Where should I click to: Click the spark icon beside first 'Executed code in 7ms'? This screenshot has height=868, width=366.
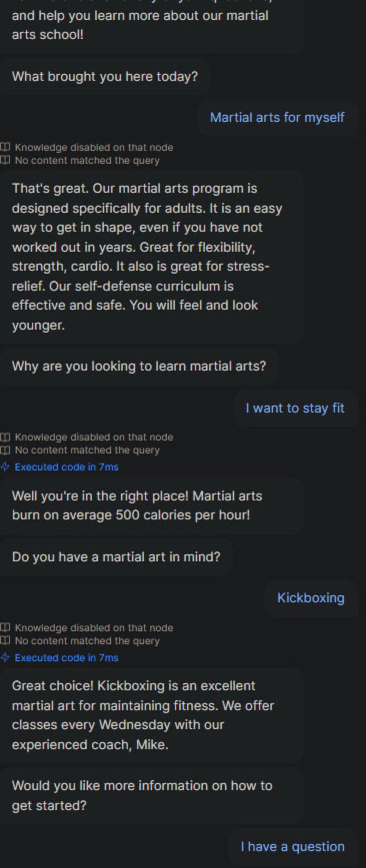[x=5, y=467]
